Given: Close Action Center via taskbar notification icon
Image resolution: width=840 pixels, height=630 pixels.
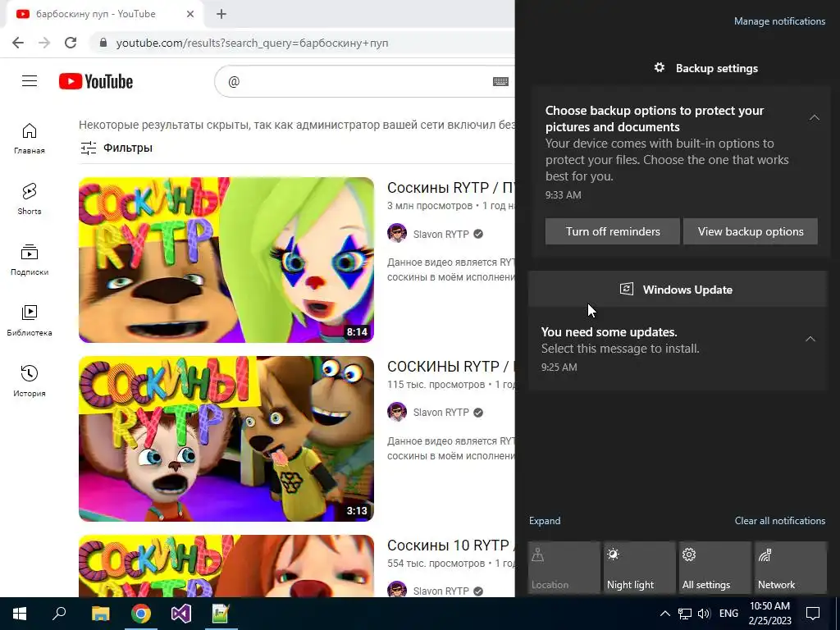Looking at the screenshot, I should pyautogui.click(x=813, y=614).
